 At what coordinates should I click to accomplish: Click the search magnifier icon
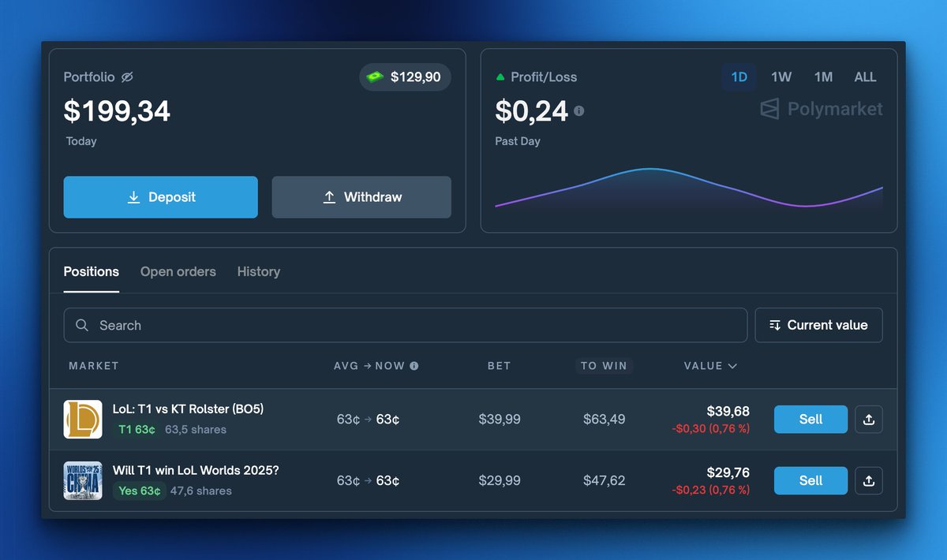(82, 325)
